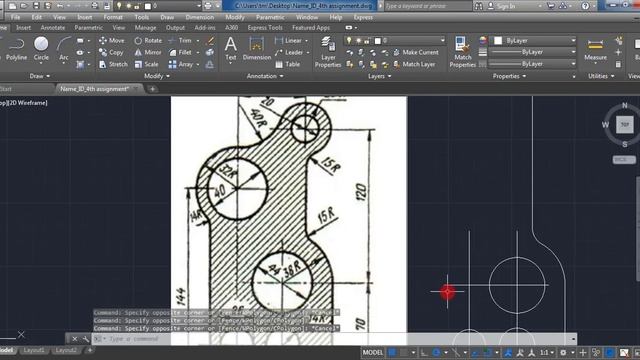This screenshot has width=640, height=360.
Task: Click the Move tool in Modify panel
Action: click(111, 40)
